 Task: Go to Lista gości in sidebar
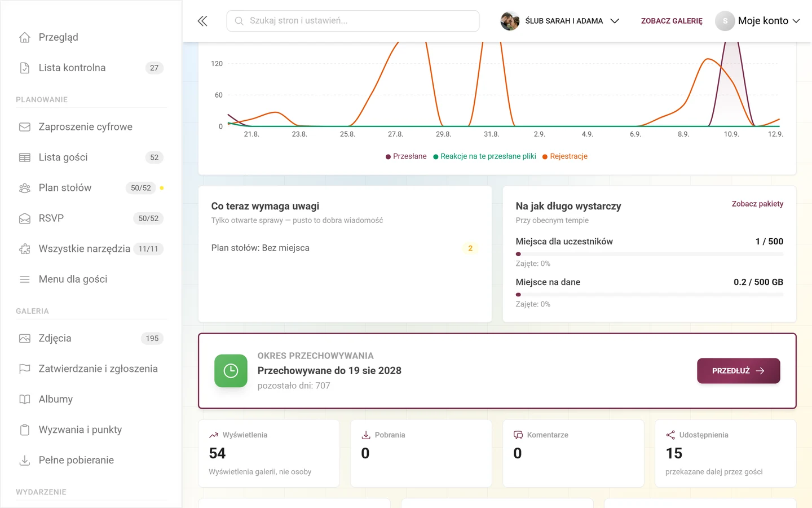pos(91,157)
